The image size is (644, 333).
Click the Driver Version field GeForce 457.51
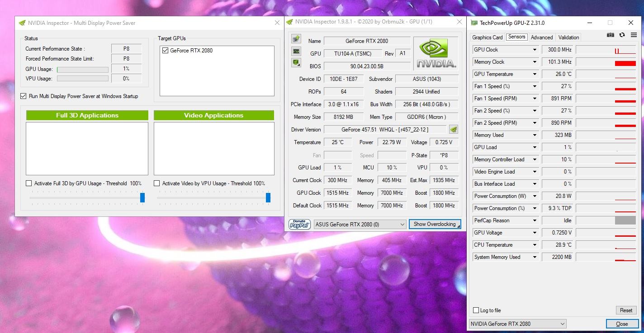tap(385, 130)
